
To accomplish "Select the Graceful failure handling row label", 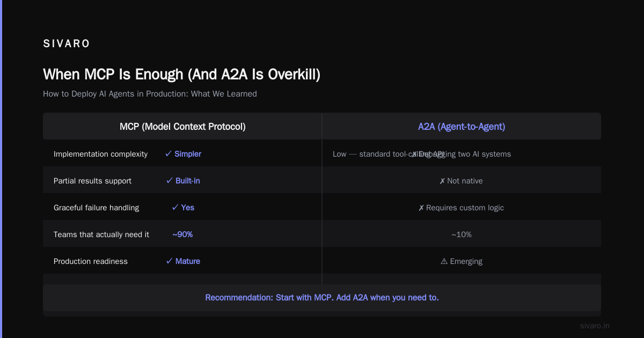I will click(x=96, y=208).
